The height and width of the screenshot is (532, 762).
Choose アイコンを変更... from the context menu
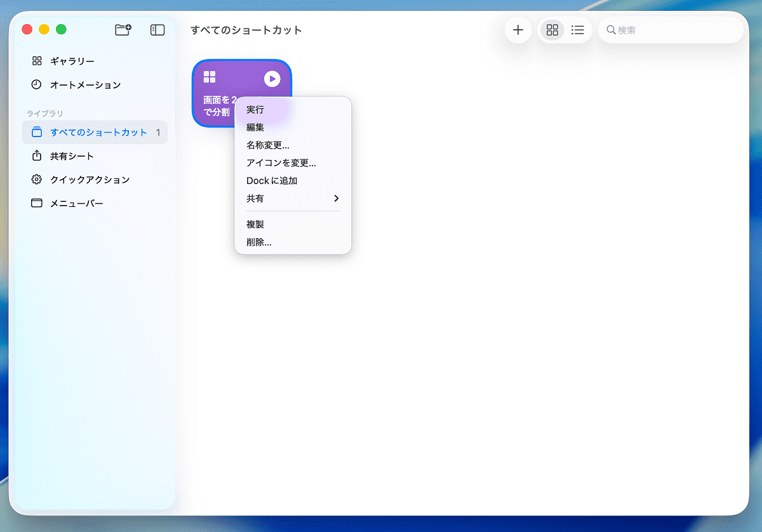click(x=293, y=163)
